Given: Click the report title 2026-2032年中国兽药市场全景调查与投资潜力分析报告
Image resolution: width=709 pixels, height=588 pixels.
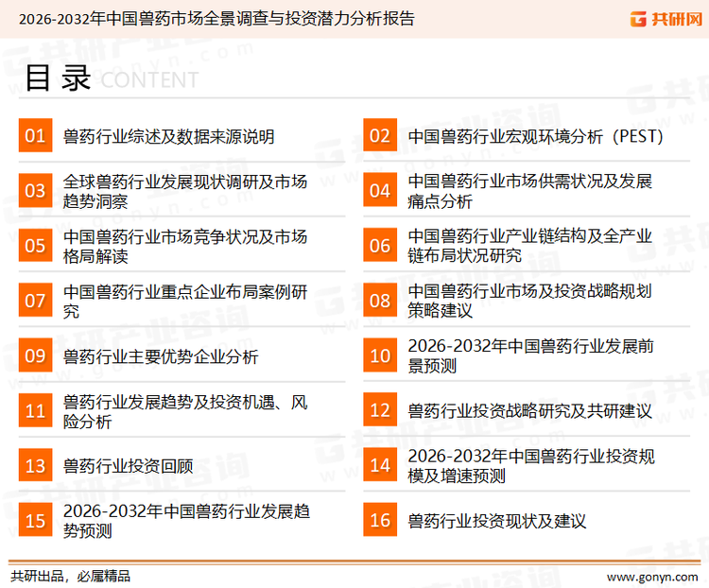Looking at the screenshot, I should pos(216,19).
